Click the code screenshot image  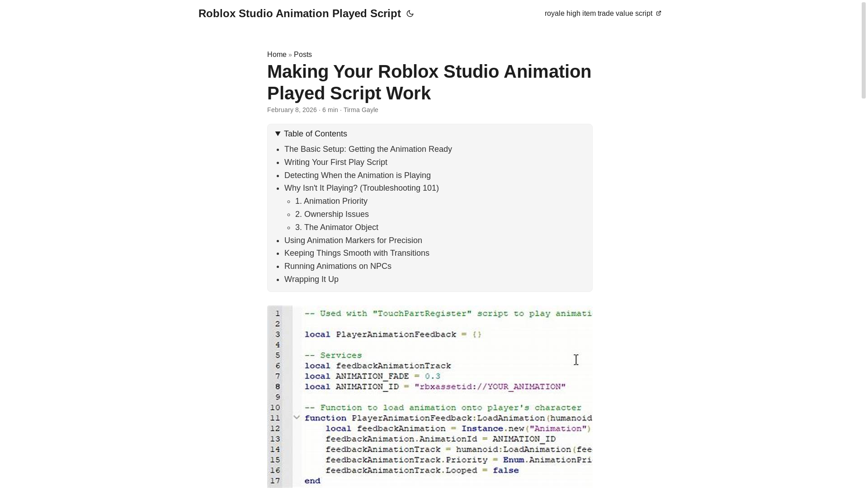(429, 396)
